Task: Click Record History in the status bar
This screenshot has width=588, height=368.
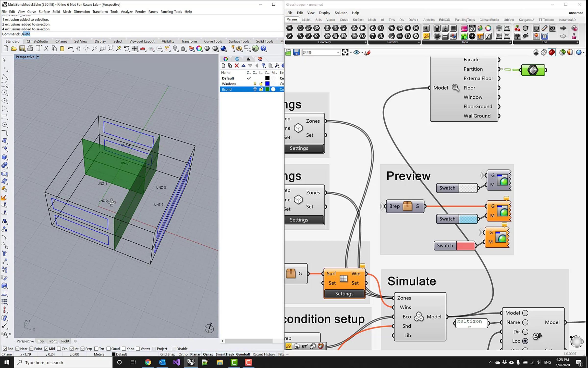Action: [264, 354]
